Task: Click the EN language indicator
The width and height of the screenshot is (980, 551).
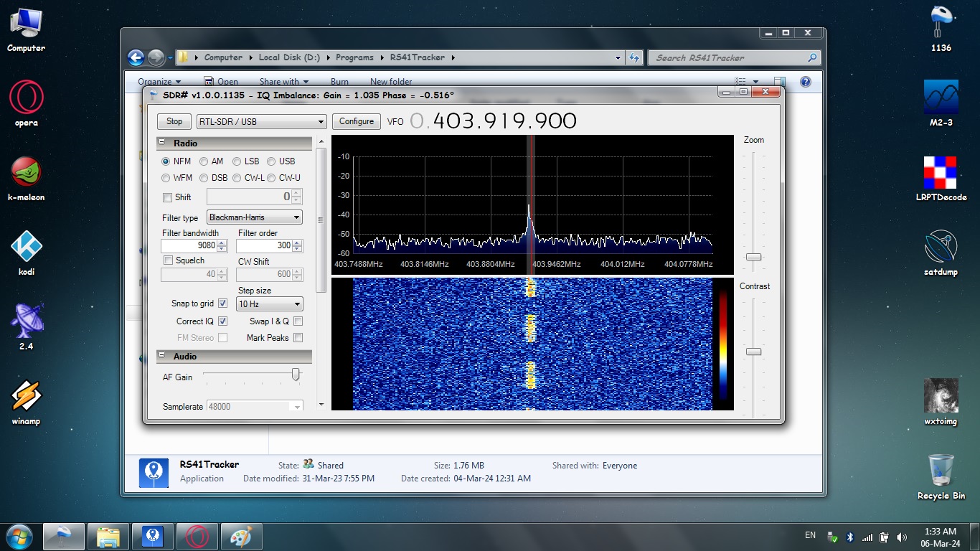Action: (810, 535)
